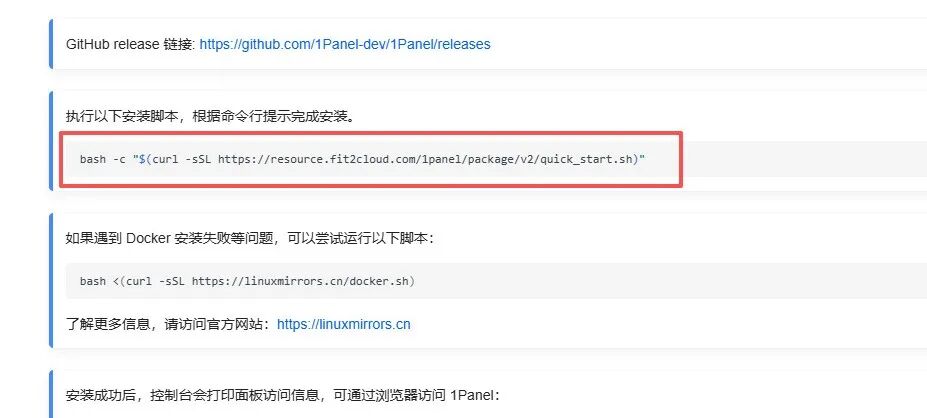
Task: Click 'curl -sSL' in the docker.sh command
Action: tap(155, 281)
